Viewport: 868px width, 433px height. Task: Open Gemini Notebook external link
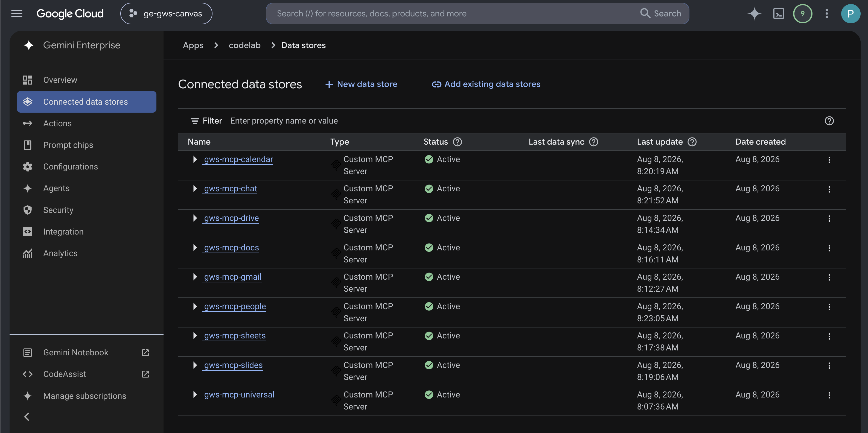(x=87, y=353)
